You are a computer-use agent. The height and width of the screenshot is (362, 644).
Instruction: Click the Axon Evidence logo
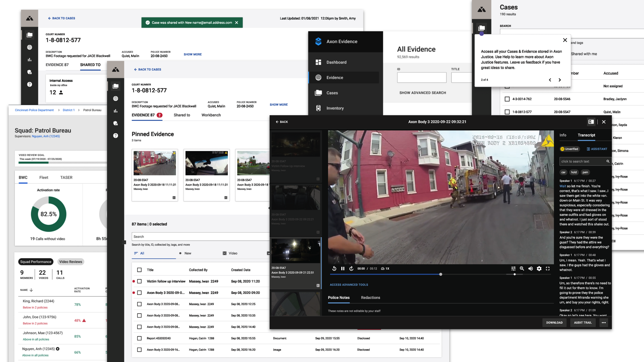tap(318, 41)
